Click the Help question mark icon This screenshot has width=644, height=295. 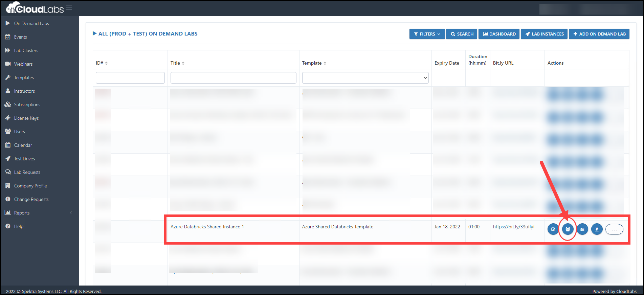coord(8,226)
